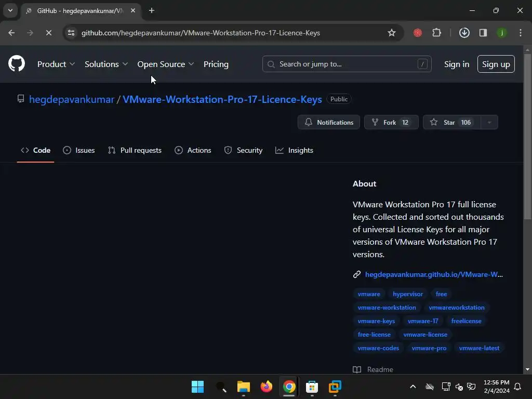The image size is (532, 399).
Task: Select the hypervisor topic tag
Action: click(408, 294)
